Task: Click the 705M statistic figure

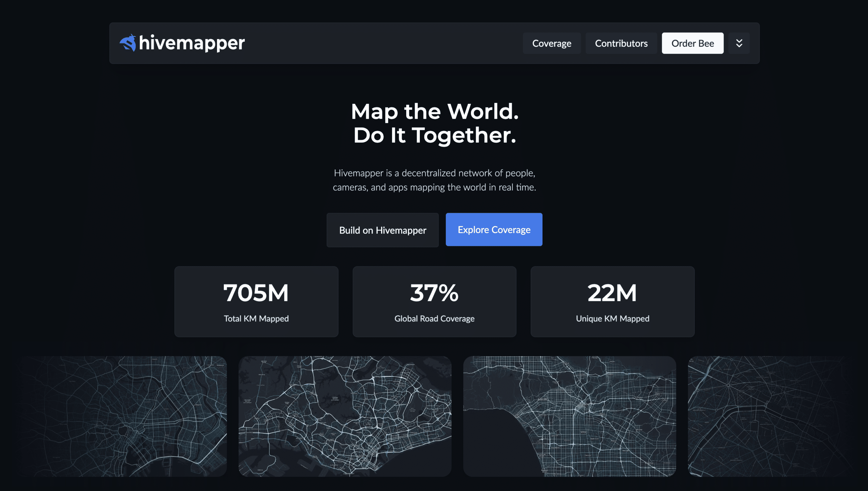Action: pyautogui.click(x=256, y=293)
